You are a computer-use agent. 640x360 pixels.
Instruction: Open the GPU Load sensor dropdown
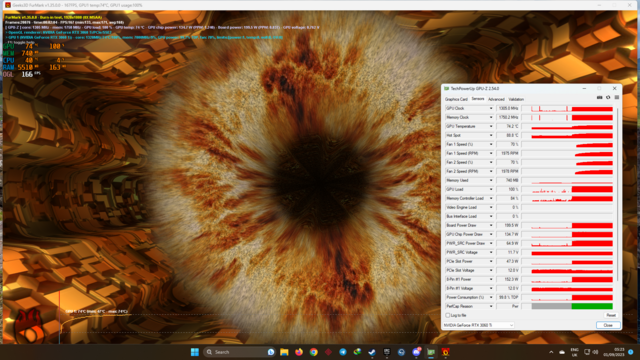pyautogui.click(x=491, y=189)
